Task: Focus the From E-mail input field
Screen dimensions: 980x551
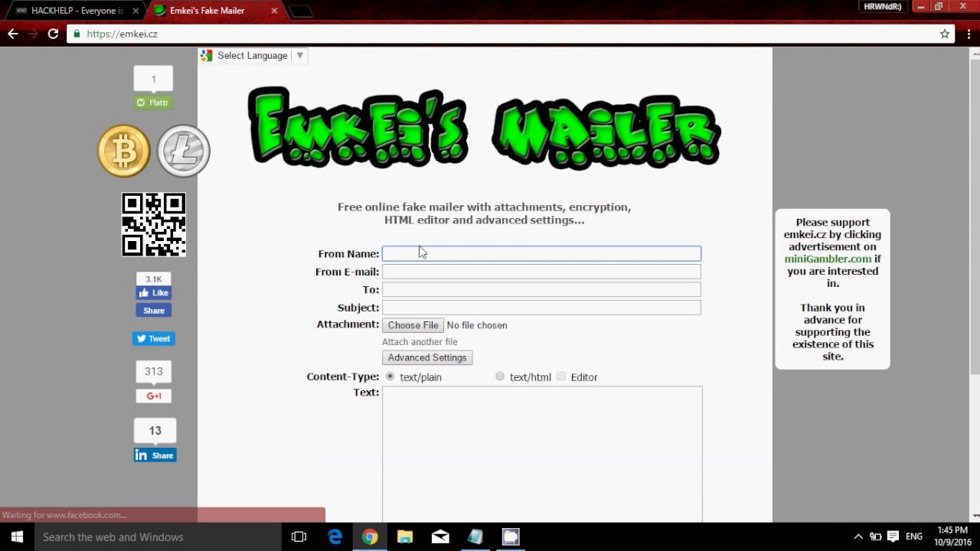Action: click(x=541, y=272)
